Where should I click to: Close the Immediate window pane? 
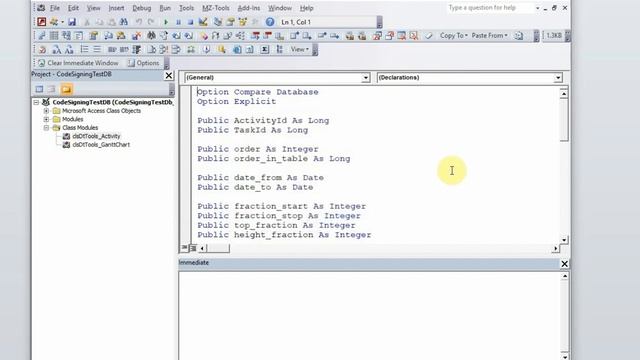point(564,264)
